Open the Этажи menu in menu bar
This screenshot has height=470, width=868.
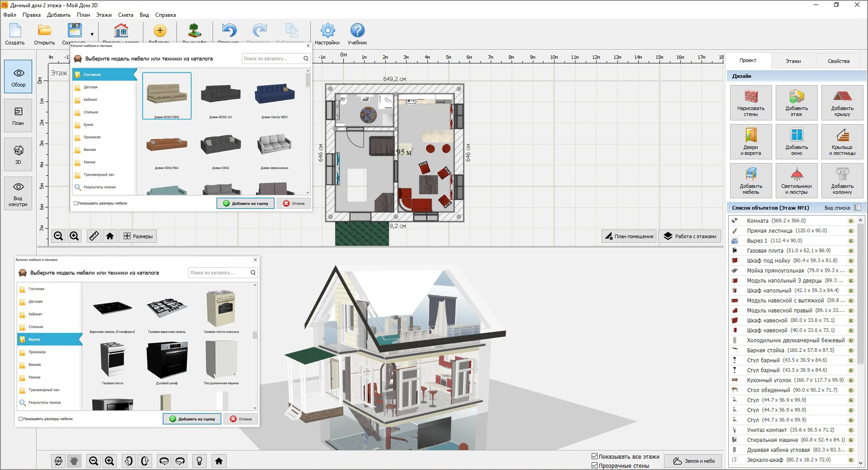[x=104, y=15]
